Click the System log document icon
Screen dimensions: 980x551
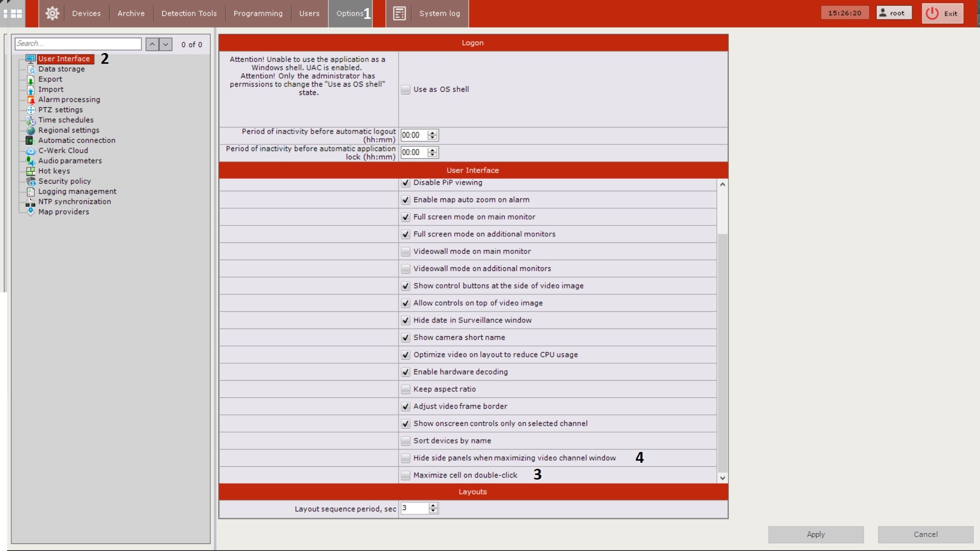(399, 13)
